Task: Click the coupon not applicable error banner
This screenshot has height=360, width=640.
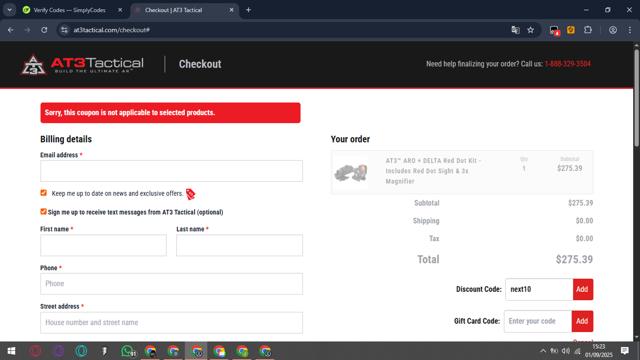Action: click(170, 113)
